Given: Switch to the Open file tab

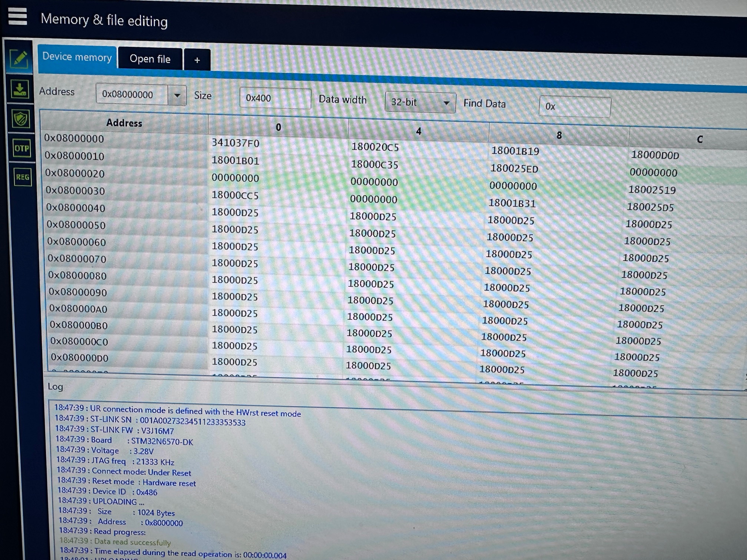Looking at the screenshot, I should [x=150, y=59].
